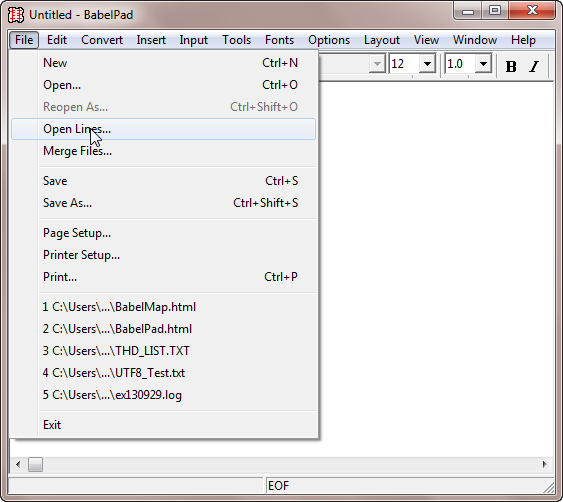Click the horizontal scrollbar thumb
563x502 pixels.
36,464
